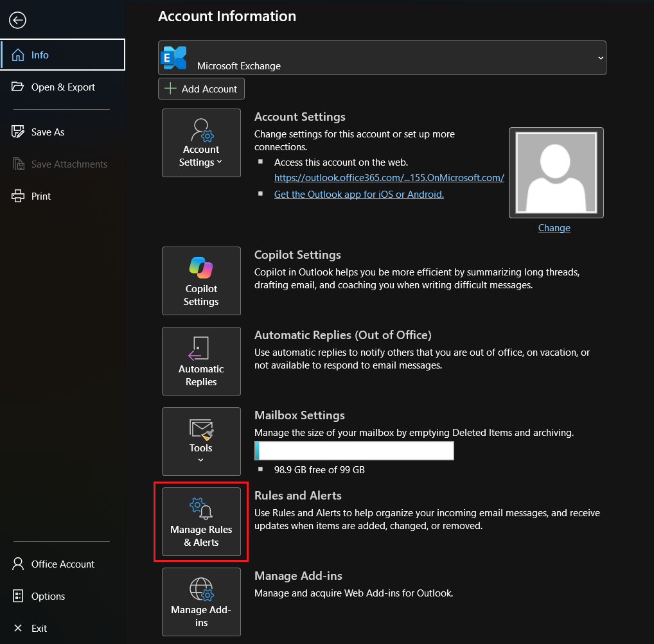Open the Open & Export menu

[x=62, y=87]
